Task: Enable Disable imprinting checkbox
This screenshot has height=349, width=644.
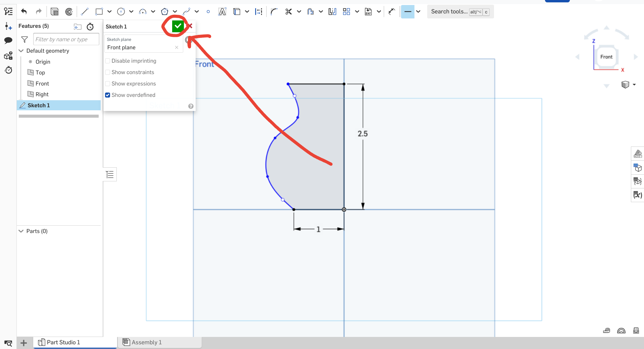Action: [x=107, y=61]
